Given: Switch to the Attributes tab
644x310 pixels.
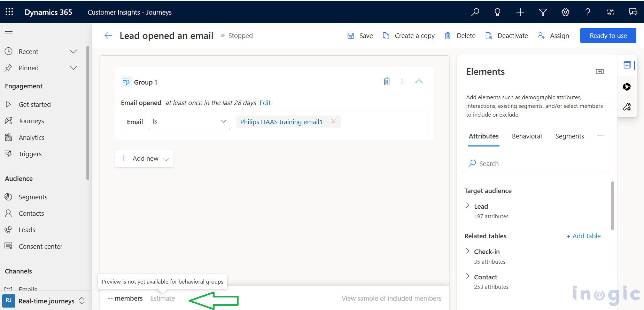Looking at the screenshot, I should point(483,136).
